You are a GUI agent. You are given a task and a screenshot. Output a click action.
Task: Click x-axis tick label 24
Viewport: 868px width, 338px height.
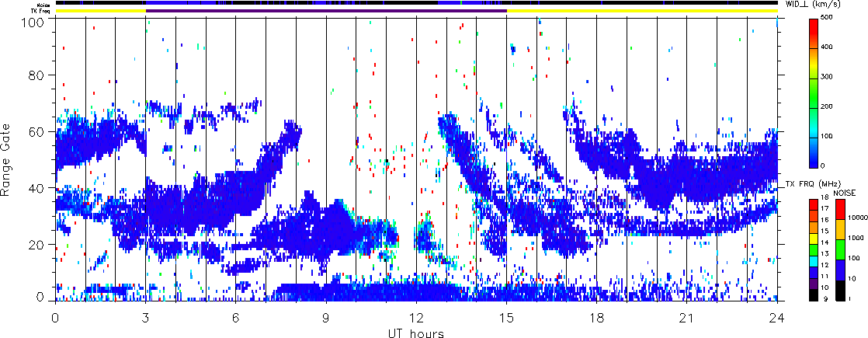click(777, 317)
